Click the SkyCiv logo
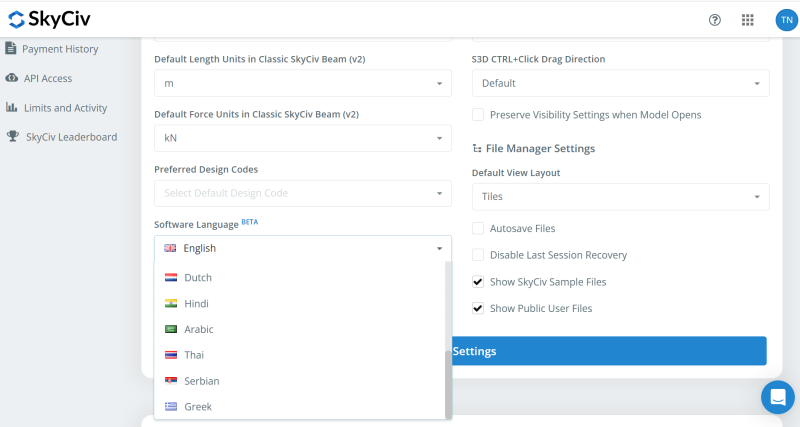The image size is (800, 427). pyautogui.click(x=49, y=19)
